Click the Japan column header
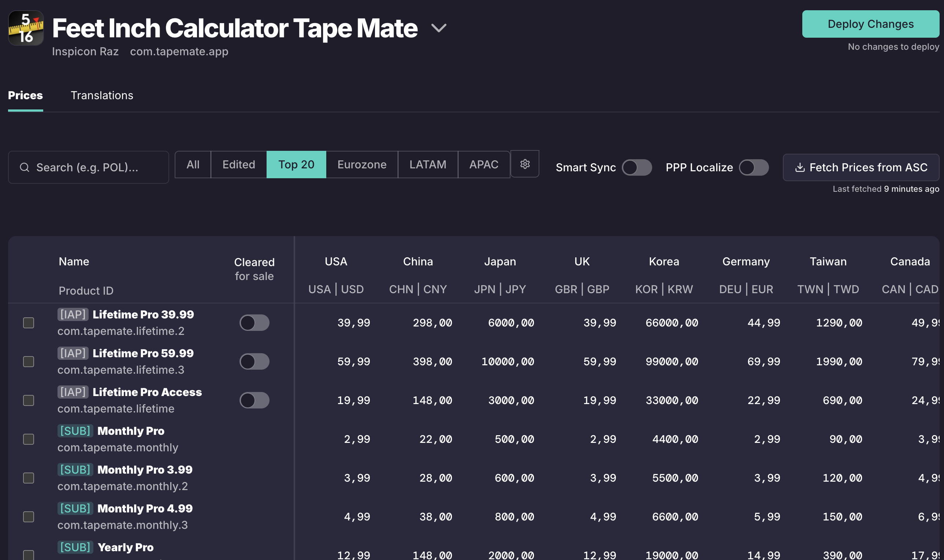The height and width of the screenshot is (560, 944). tap(500, 261)
